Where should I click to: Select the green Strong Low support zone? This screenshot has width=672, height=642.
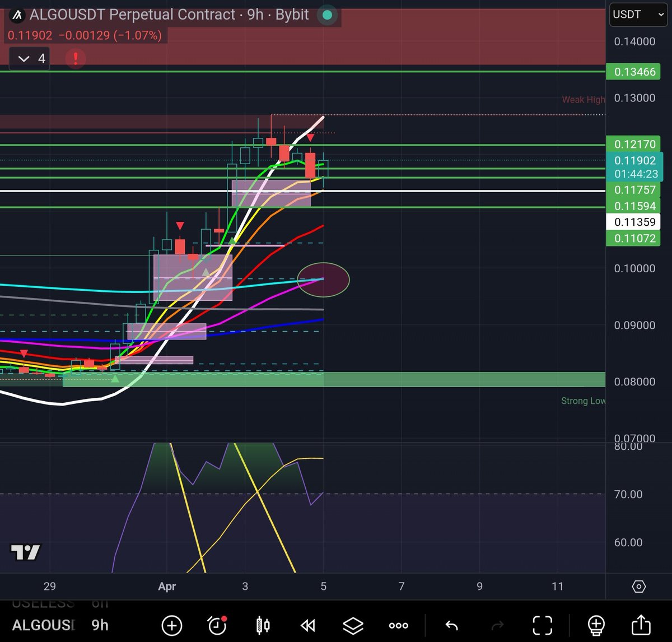(x=334, y=379)
